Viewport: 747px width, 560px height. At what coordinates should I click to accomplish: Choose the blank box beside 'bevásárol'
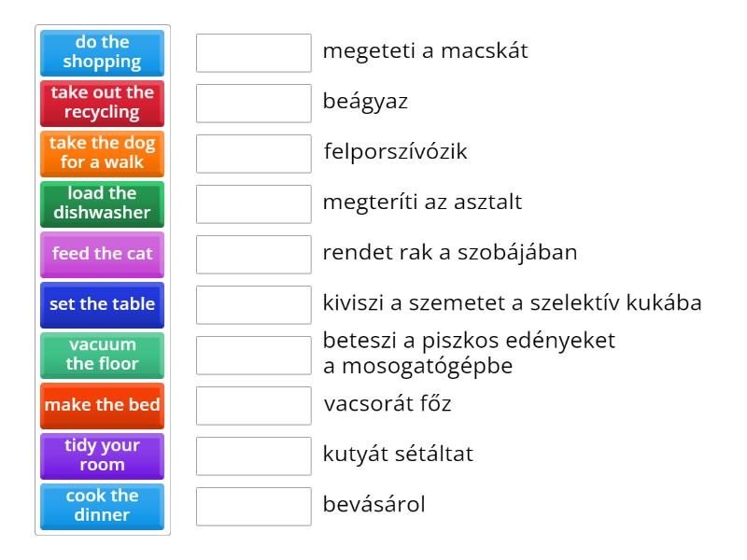click(254, 507)
